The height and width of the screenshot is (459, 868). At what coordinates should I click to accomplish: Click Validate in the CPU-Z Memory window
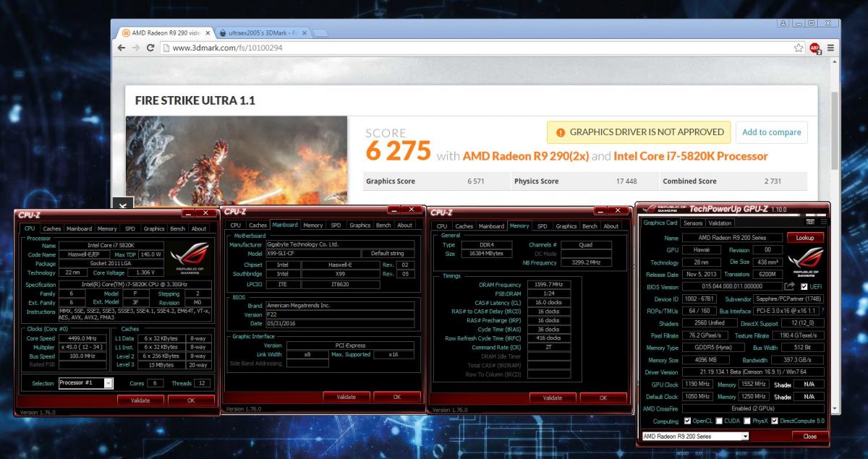click(553, 398)
